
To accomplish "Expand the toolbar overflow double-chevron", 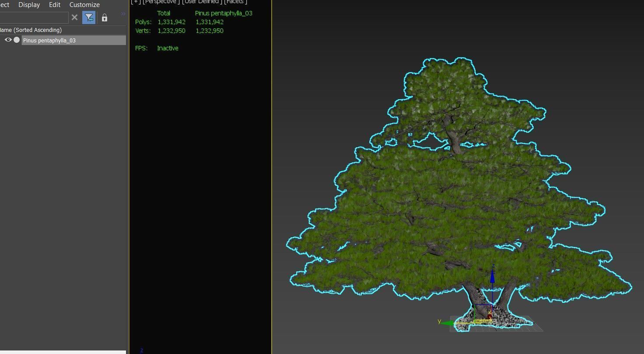I will click(x=123, y=14).
